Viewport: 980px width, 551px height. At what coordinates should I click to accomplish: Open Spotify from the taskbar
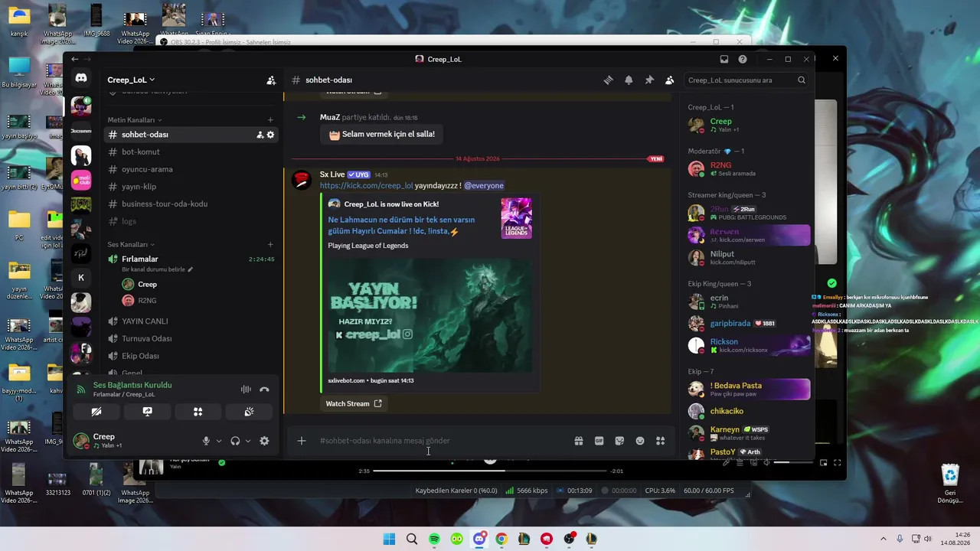click(434, 539)
